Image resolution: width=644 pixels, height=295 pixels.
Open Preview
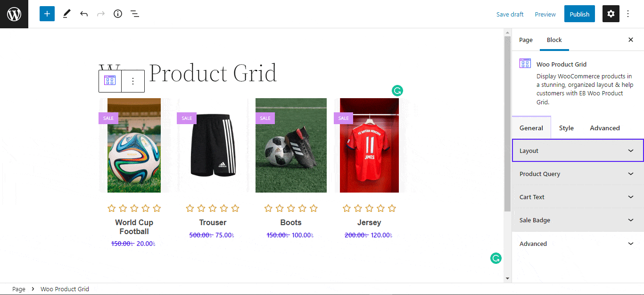[x=545, y=14]
